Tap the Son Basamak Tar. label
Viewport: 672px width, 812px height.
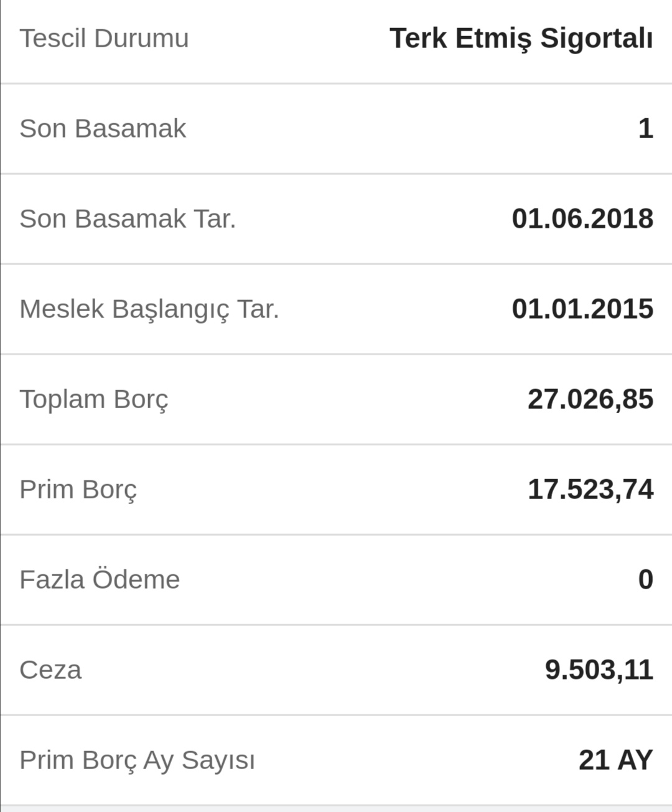click(128, 219)
